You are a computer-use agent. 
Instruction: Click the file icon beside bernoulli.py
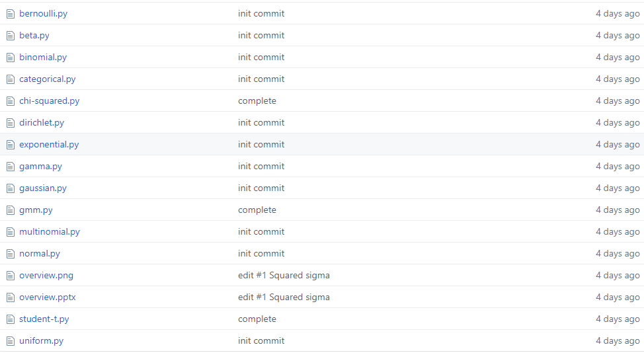pyautogui.click(x=11, y=14)
